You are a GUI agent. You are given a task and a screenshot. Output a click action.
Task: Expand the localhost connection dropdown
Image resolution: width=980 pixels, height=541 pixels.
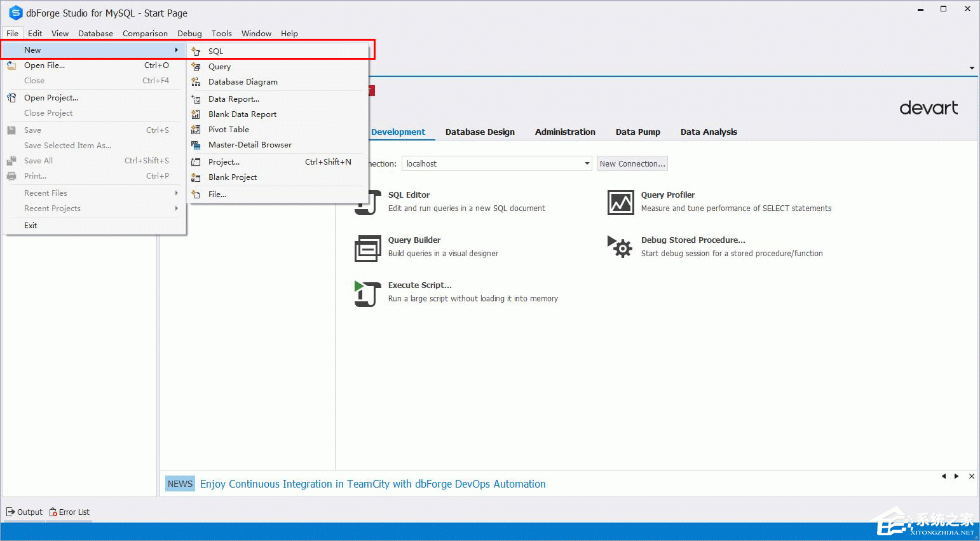587,164
